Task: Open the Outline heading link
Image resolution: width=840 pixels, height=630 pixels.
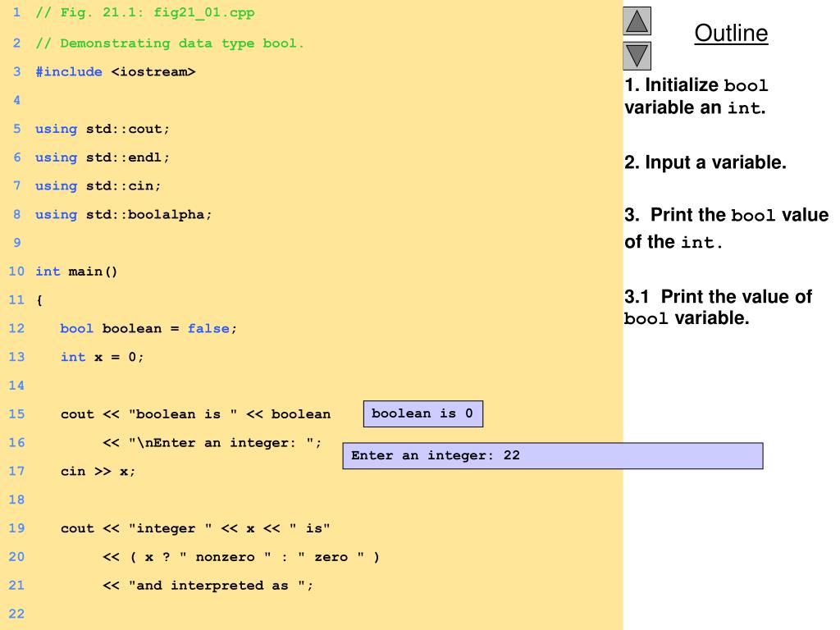Action: (x=731, y=33)
